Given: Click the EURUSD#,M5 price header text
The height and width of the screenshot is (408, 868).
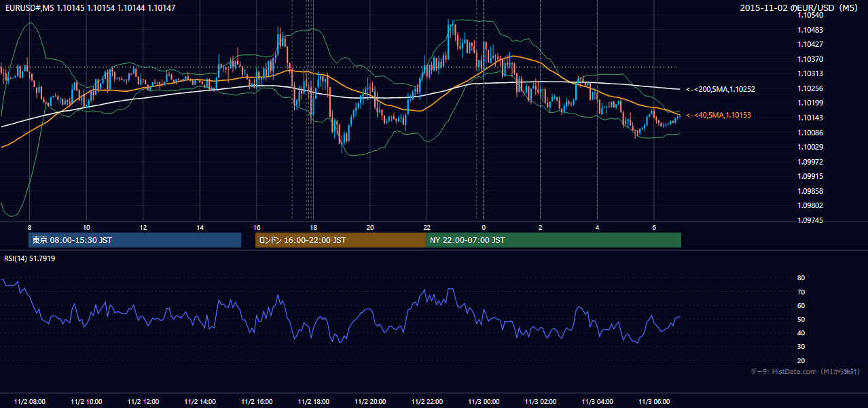Looking at the screenshot, I should point(90,8).
